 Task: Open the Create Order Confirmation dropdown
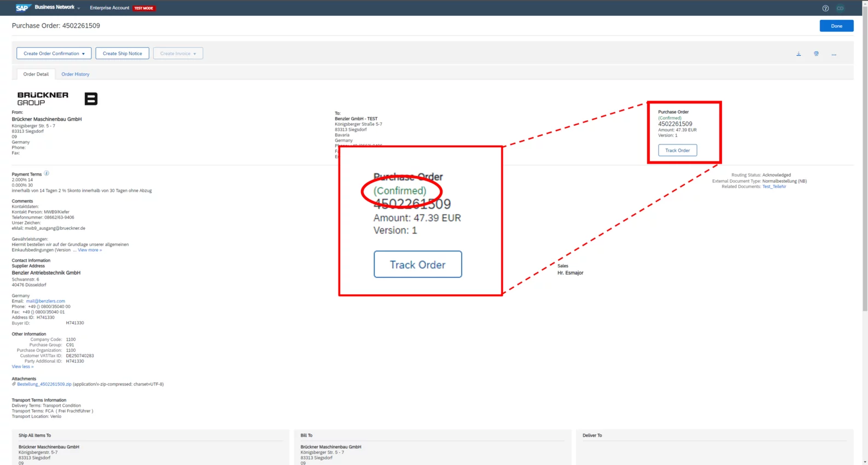click(54, 53)
